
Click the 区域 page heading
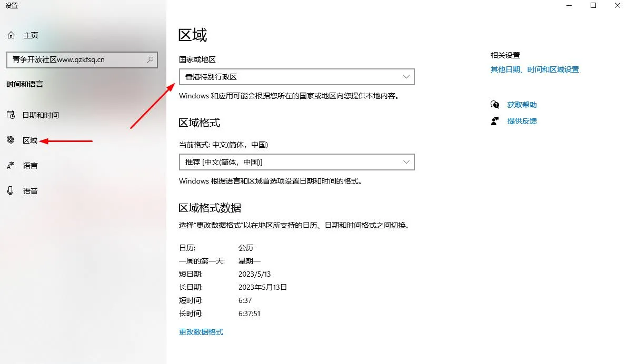pos(193,35)
